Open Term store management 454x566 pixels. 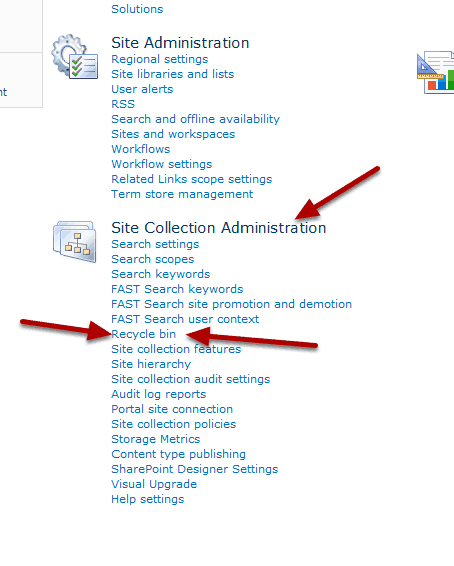(182, 195)
